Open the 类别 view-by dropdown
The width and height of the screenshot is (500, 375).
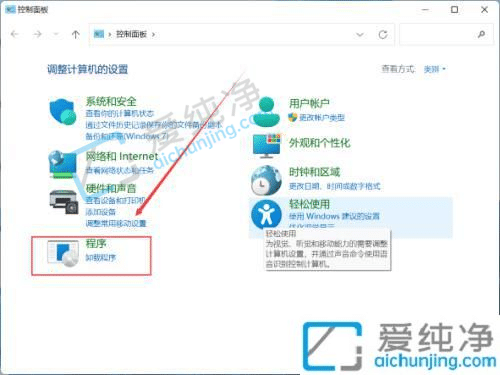[x=434, y=69]
